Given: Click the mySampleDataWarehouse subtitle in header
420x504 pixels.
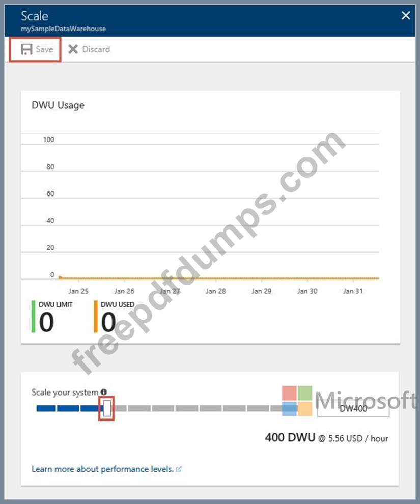Looking at the screenshot, I should click(63, 29).
